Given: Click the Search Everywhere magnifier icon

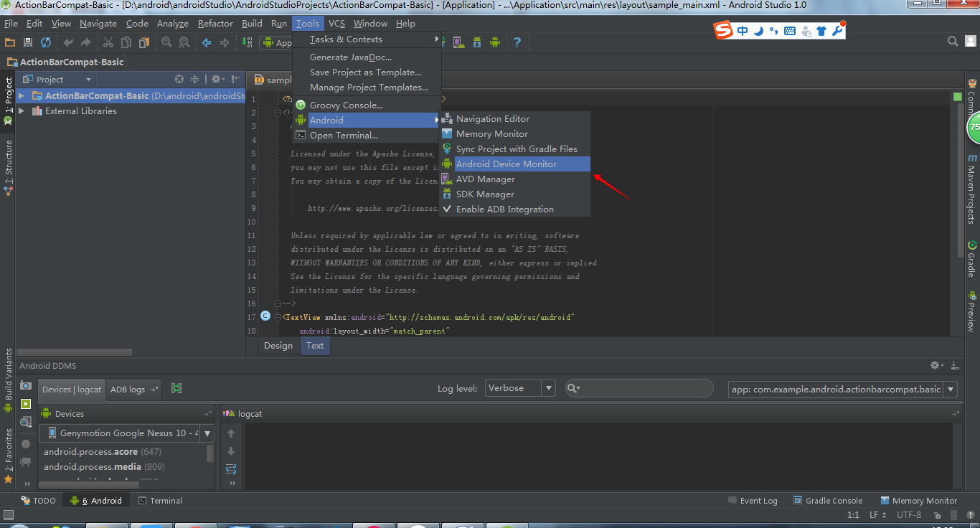Looking at the screenshot, I should click(953, 42).
